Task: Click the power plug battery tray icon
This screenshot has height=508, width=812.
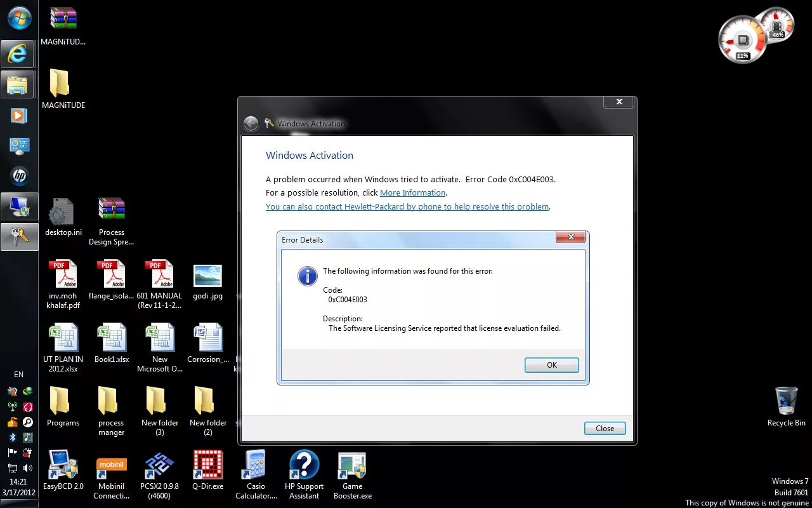Action: 27,453
